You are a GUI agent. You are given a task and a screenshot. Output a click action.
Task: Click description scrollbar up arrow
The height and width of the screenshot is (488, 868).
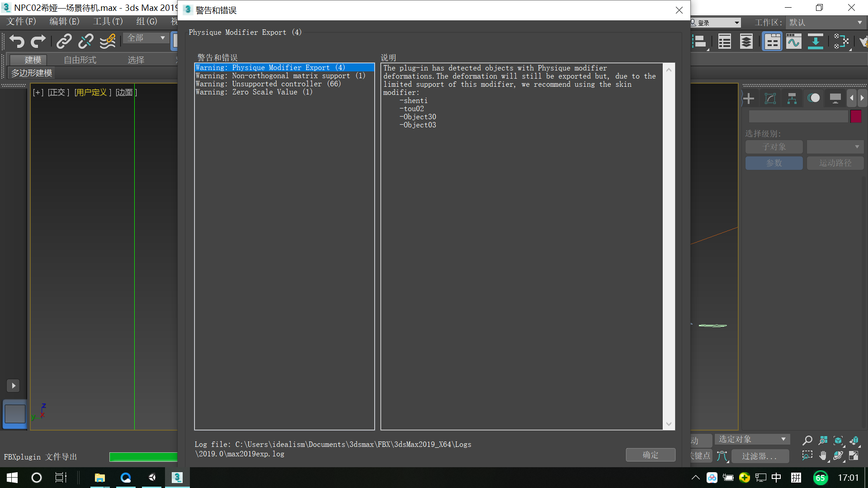669,70
